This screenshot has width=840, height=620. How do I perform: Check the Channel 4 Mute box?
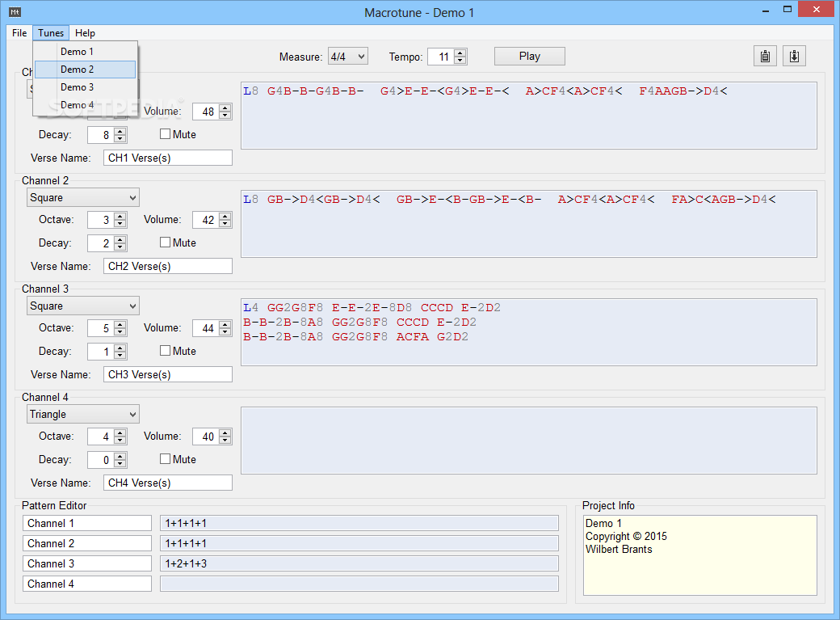165,459
